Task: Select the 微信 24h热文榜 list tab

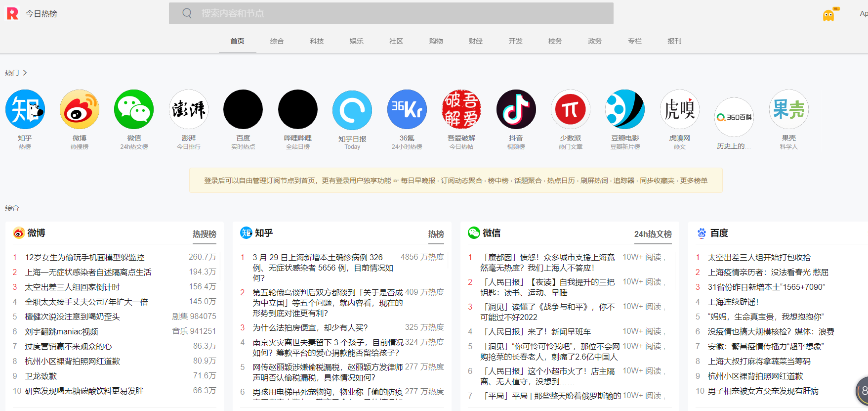Action: 653,234
